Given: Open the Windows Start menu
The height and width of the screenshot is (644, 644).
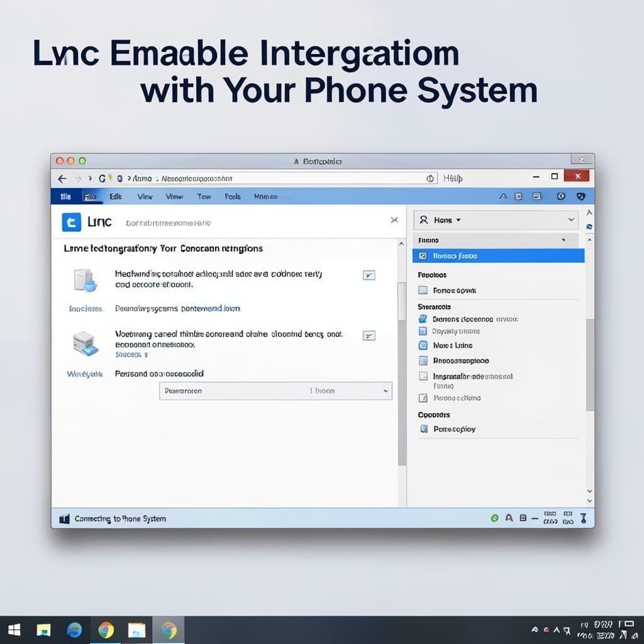Looking at the screenshot, I should (x=14, y=630).
